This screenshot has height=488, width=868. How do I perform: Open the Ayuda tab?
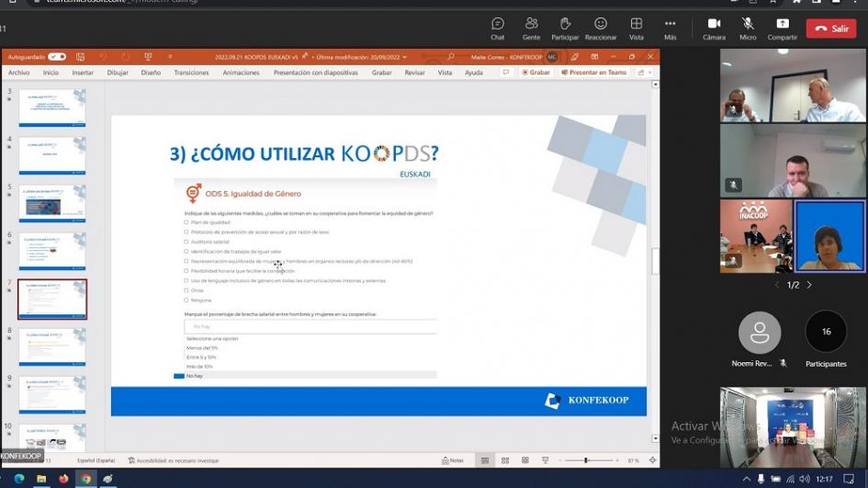pyautogui.click(x=473, y=73)
